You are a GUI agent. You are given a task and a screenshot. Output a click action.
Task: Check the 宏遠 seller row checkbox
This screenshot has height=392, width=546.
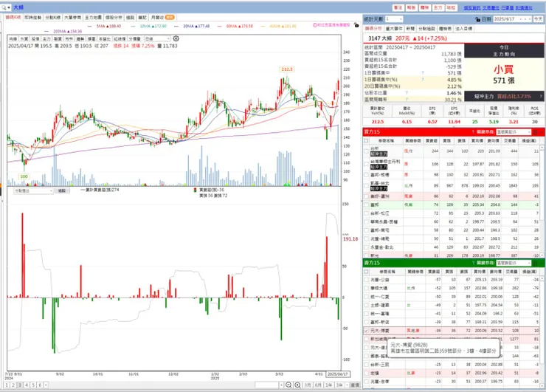tap(366, 373)
